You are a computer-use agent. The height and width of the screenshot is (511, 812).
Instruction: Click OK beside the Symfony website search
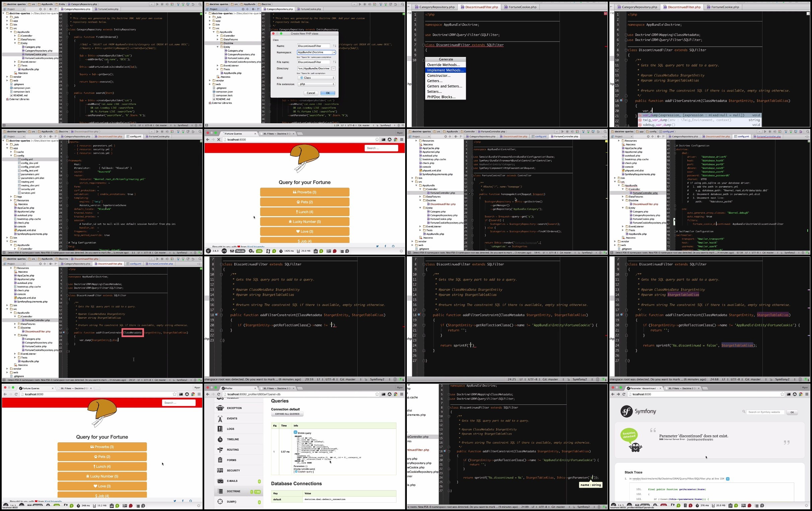[x=792, y=412]
